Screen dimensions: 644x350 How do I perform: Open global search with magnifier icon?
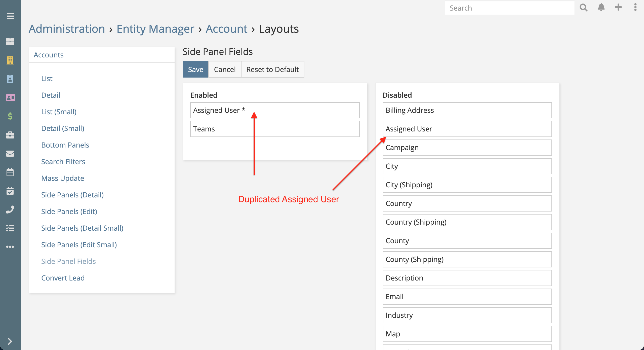pos(584,8)
